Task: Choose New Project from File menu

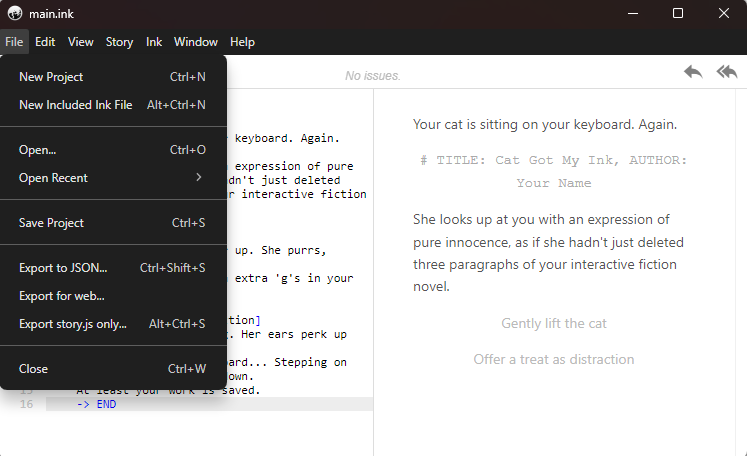Action: (x=113, y=77)
